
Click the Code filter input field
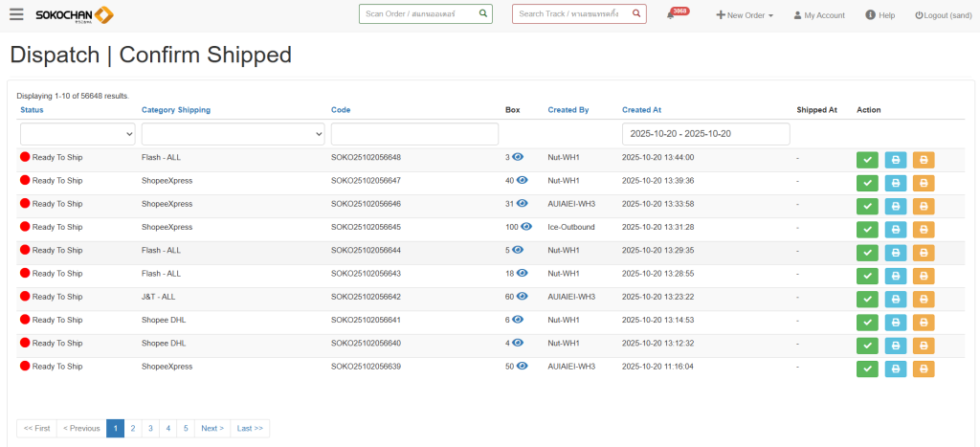coord(414,134)
